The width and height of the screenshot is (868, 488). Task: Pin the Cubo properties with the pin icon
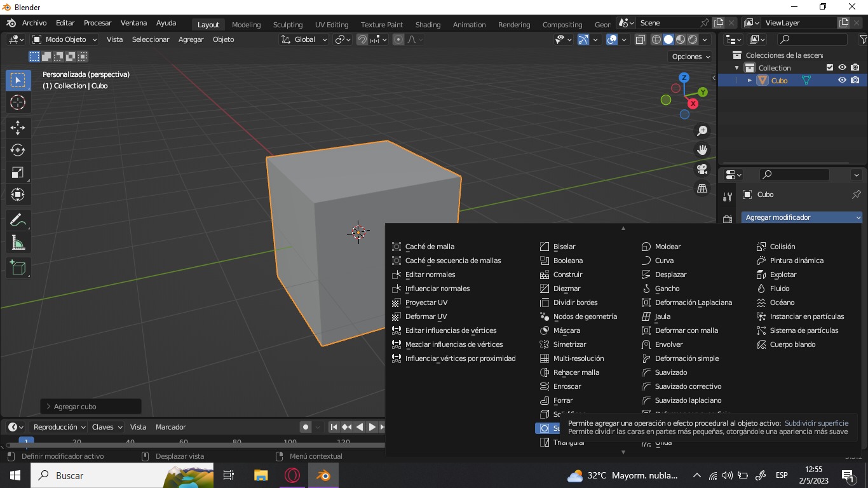click(856, 194)
